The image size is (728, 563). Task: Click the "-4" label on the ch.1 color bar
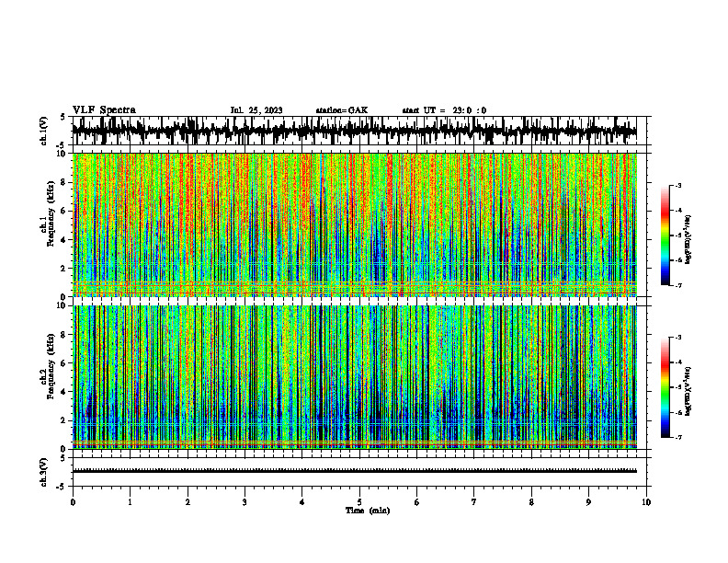point(678,211)
